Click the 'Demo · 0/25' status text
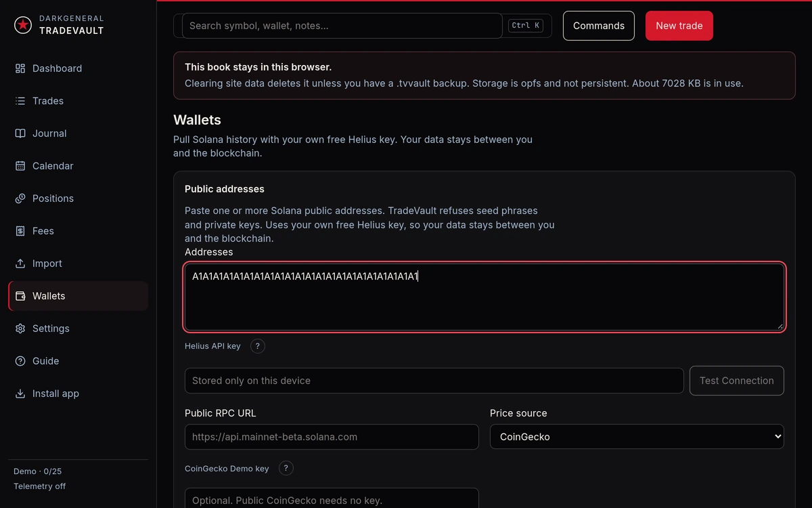Viewport: 812px width, 508px height. pyautogui.click(x=38, y=471)
